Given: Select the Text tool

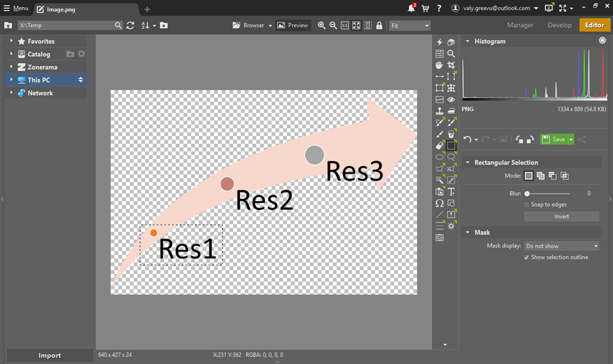Looking at the screenshot, I should pos(451,192).
